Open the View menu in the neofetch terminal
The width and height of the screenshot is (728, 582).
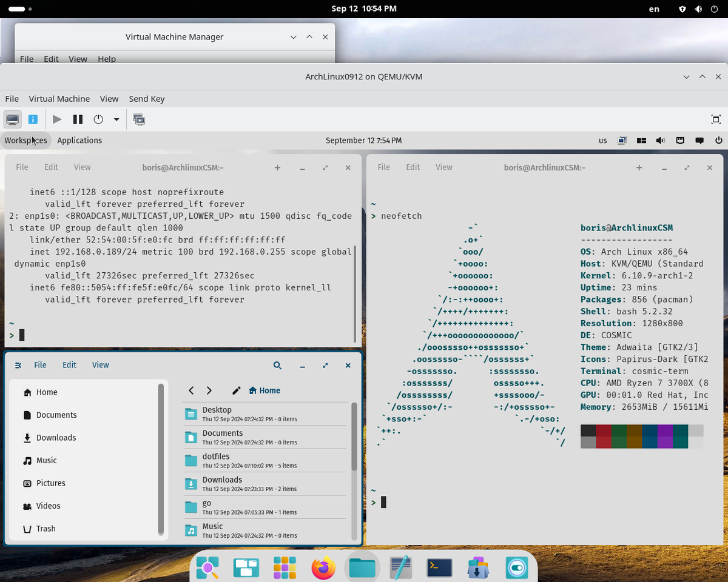pos(444,167)
